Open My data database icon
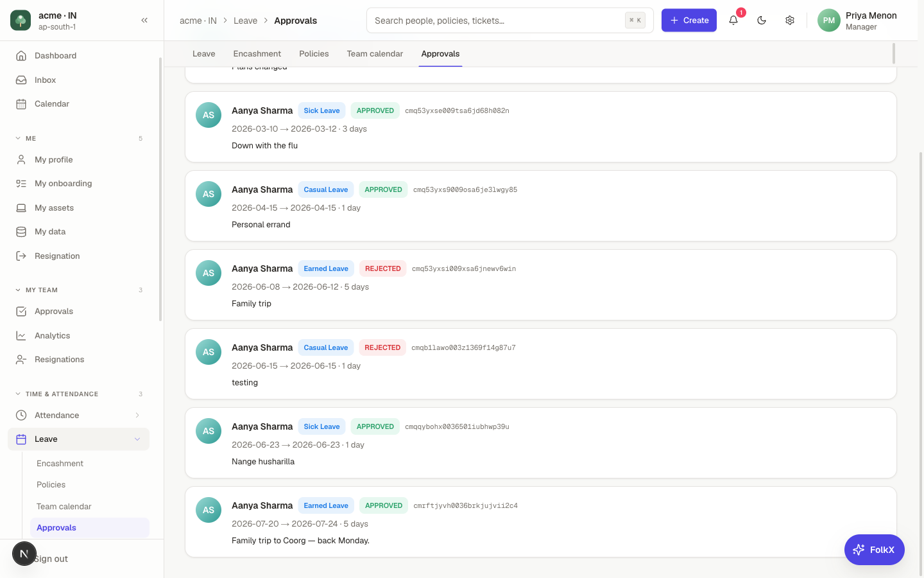Screen dimensions: 924x578 coord(21,232)
